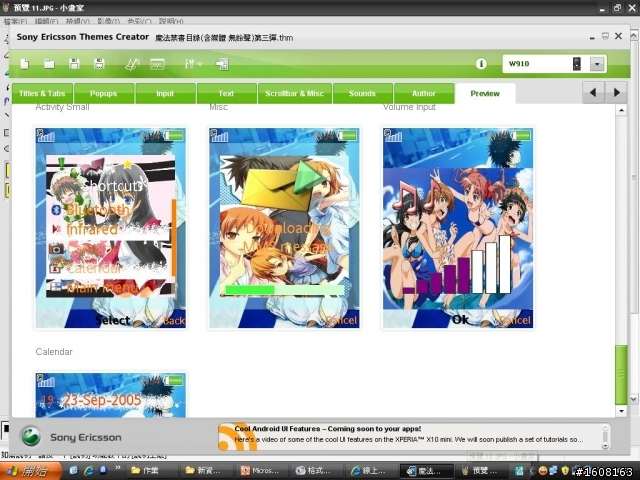Click the preview panel scroll-down arrow

(621, 411)
